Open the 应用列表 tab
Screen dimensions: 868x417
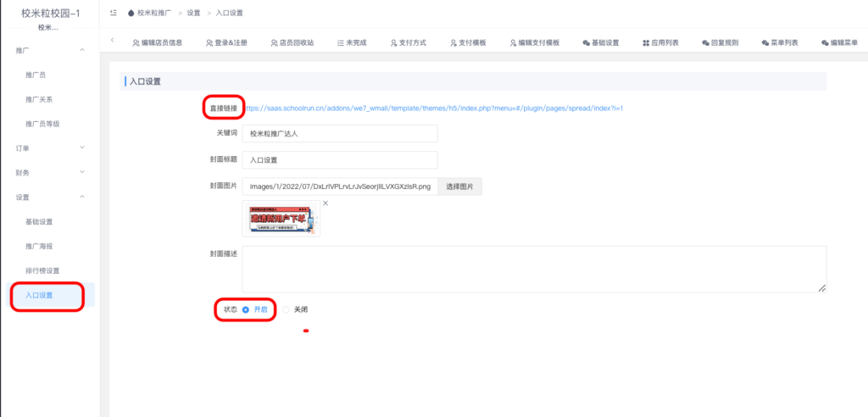coord(660,42)
